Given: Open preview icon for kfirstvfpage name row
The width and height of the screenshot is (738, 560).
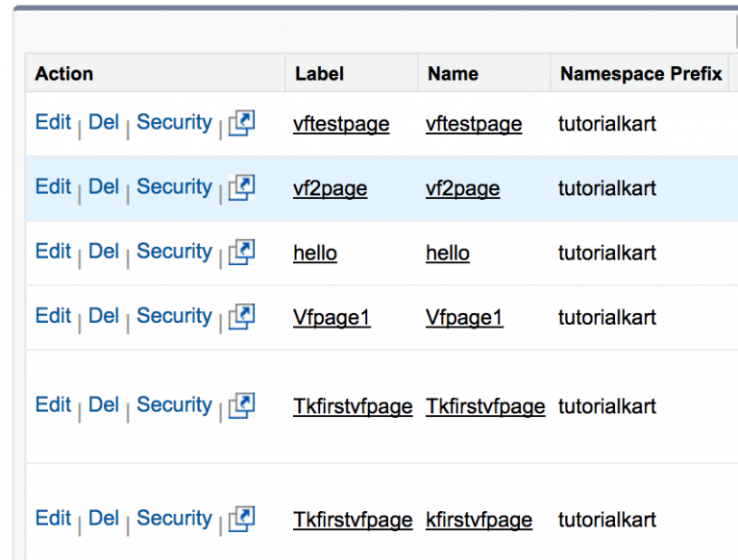Looking at the screenshot, I should [241, 519].
